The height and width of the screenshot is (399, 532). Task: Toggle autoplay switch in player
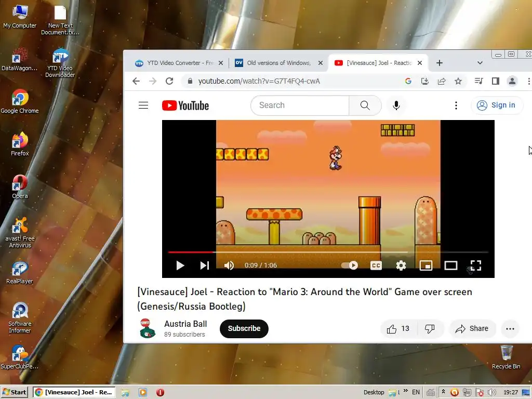[x=350, y=265]
